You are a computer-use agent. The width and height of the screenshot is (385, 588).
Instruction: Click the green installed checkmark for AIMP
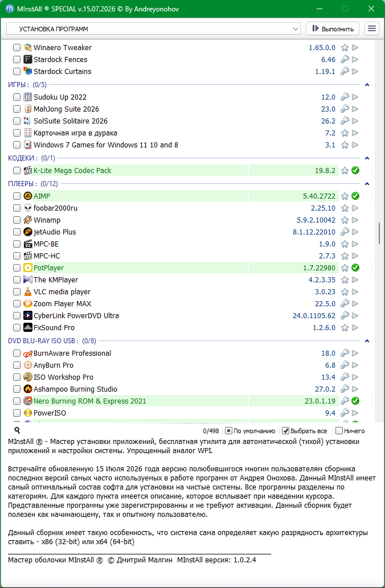pos(355,196)
